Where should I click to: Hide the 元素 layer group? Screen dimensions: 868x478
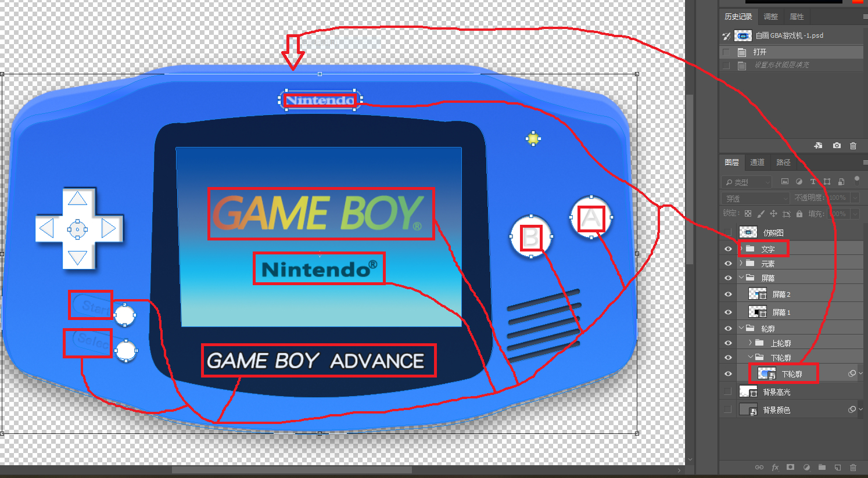(728, 264)
